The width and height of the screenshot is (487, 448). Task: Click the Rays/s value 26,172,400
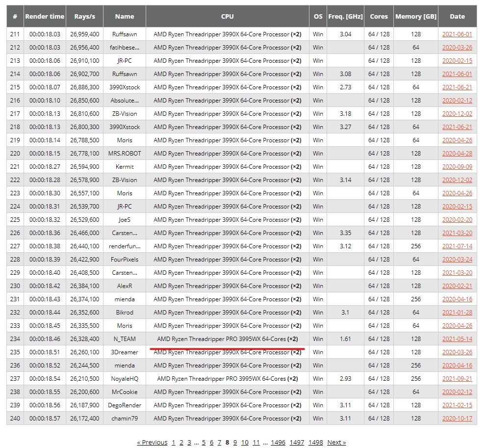[84, 419]
